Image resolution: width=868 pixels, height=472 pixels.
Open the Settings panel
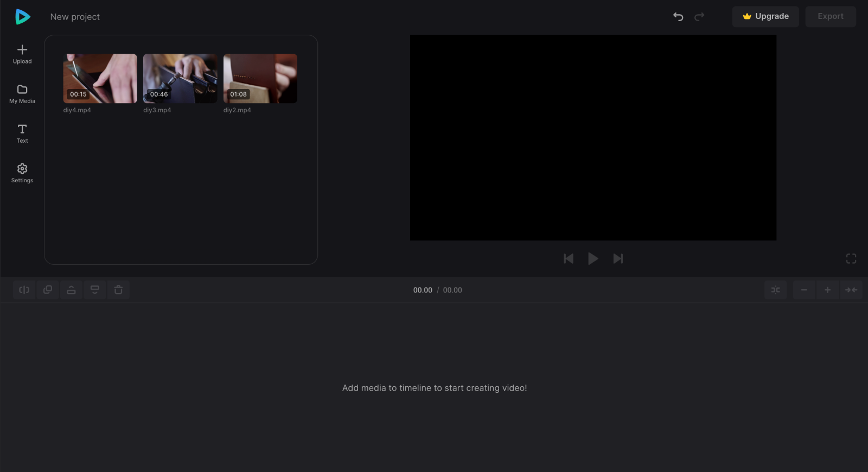22,173
